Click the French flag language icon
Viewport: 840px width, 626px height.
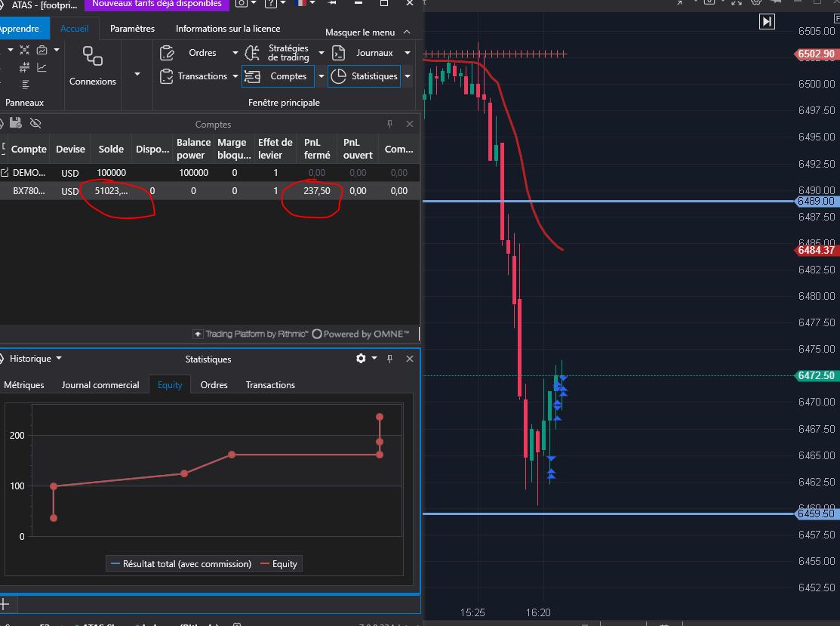302,3
